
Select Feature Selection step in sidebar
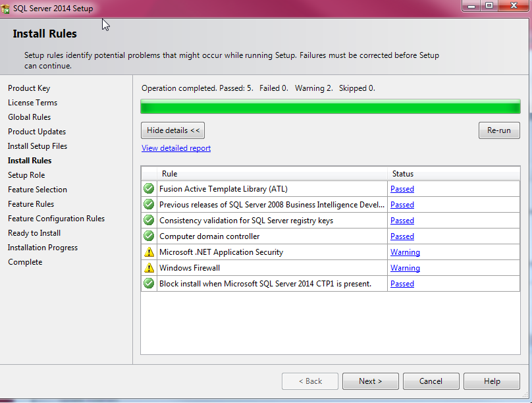[x=38, y=190]
